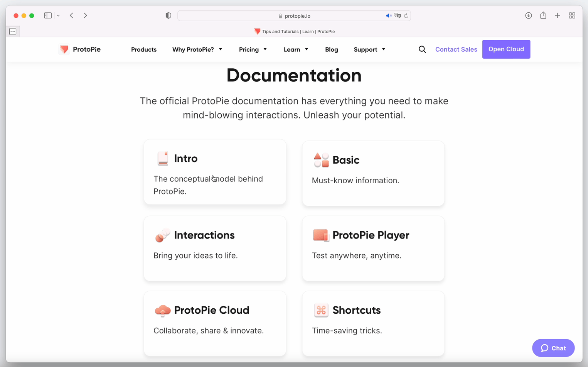Open the ProtoPie Player card title
The image size is (588, 367).
tap(371, 235)
